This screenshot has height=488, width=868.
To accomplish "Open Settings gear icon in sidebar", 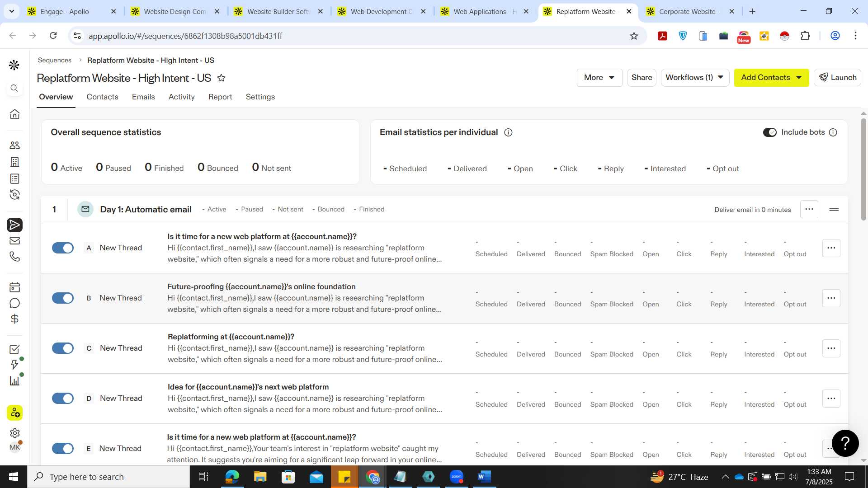I will tap(14, 433).
